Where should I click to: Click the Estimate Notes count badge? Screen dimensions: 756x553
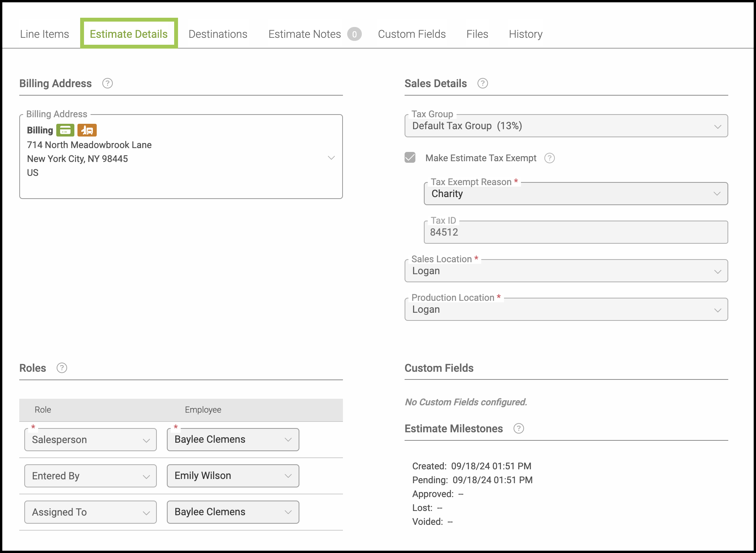point(354,34)
